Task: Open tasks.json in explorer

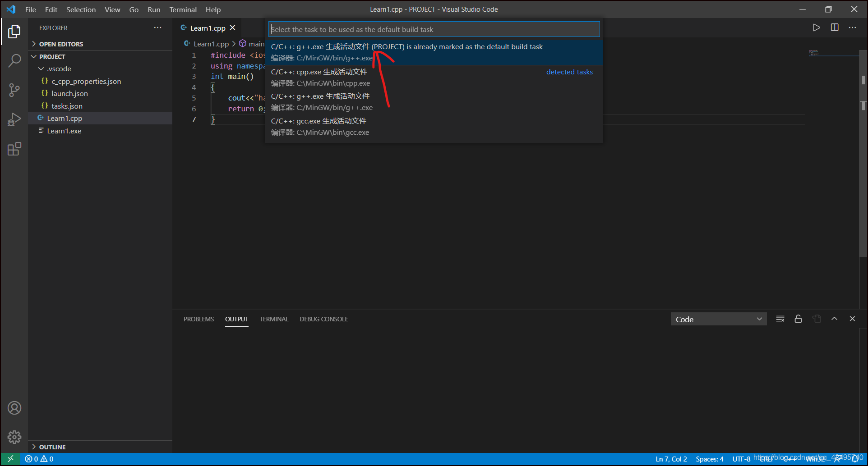Action: pyautogui.click(x=67, y=106)
